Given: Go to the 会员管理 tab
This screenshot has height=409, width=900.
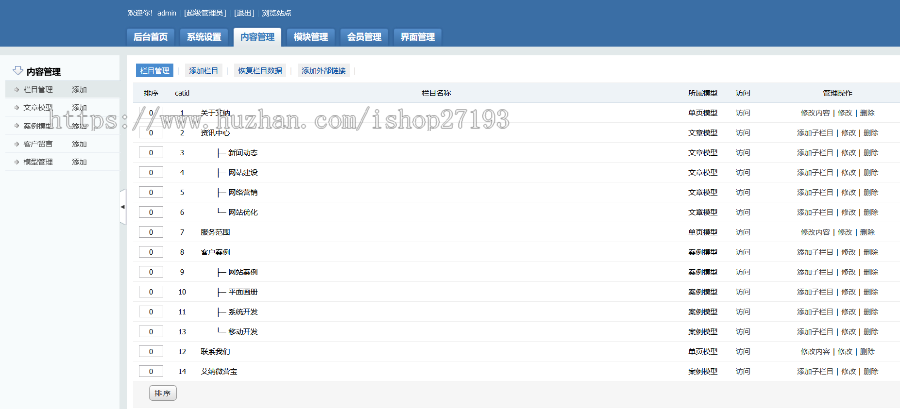Looking at the screenshot, I should click(x=364, y=37).
